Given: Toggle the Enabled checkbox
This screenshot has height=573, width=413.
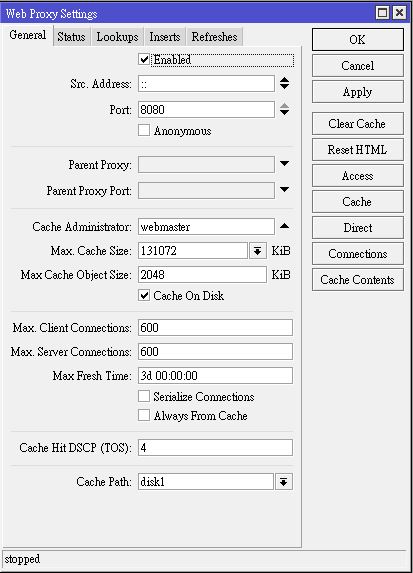Looking at the screenshot, I should [x=144, y=60].
